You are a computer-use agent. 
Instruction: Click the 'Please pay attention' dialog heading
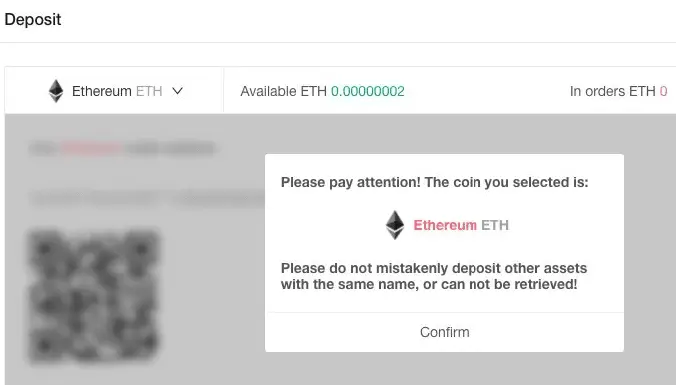(x=435, y=182)
